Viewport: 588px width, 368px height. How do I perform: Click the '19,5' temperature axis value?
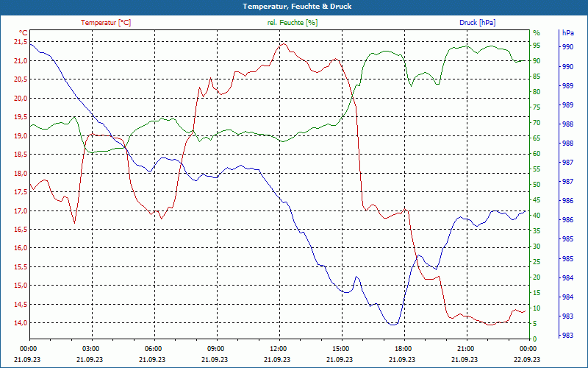pyautogui.click(x=21, y=117)
